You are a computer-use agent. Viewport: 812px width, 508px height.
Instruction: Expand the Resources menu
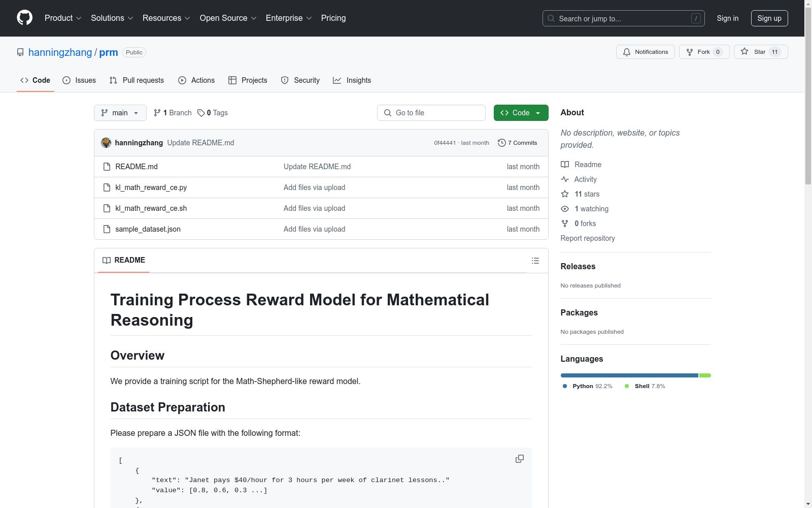166,18
